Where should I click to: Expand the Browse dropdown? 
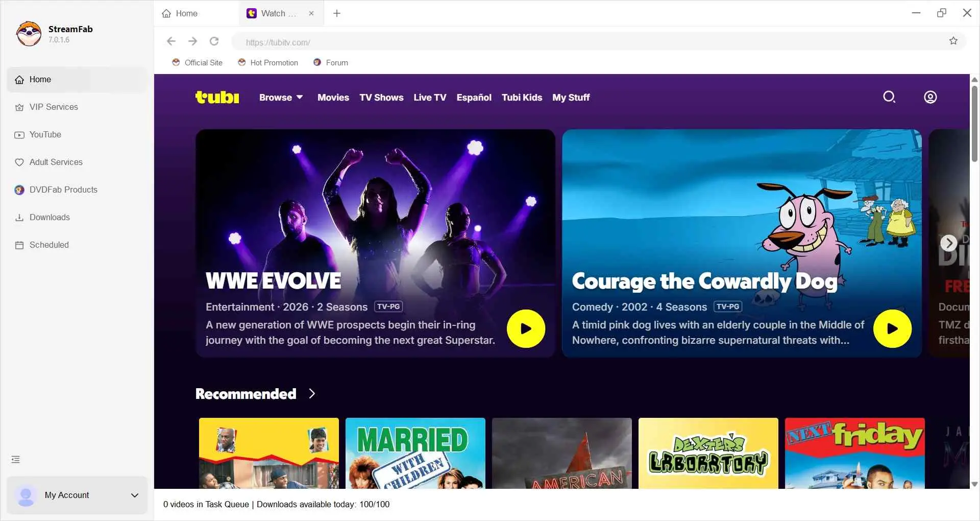pos(281,98)
